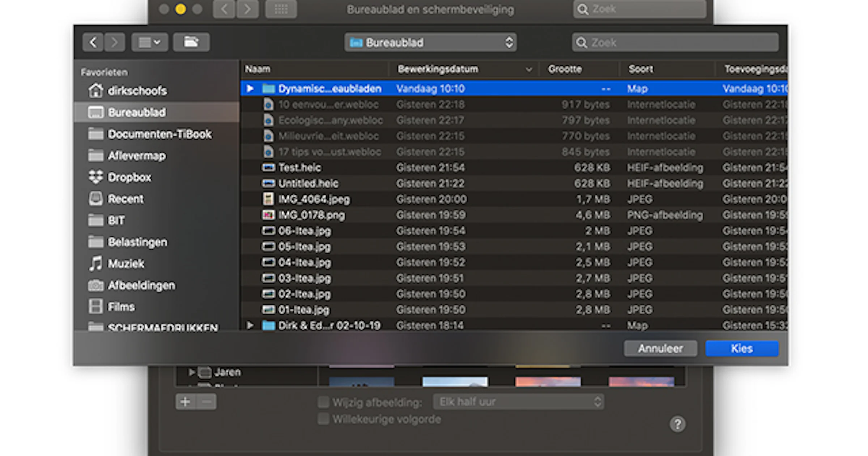
Task: Open the view options list button
Action: 150,42
